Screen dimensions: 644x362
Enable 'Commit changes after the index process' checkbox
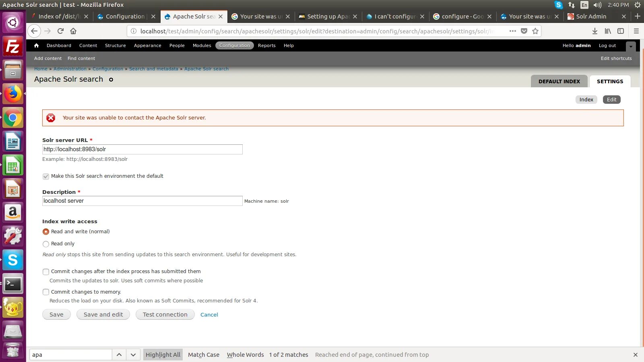tap(46, 272)
